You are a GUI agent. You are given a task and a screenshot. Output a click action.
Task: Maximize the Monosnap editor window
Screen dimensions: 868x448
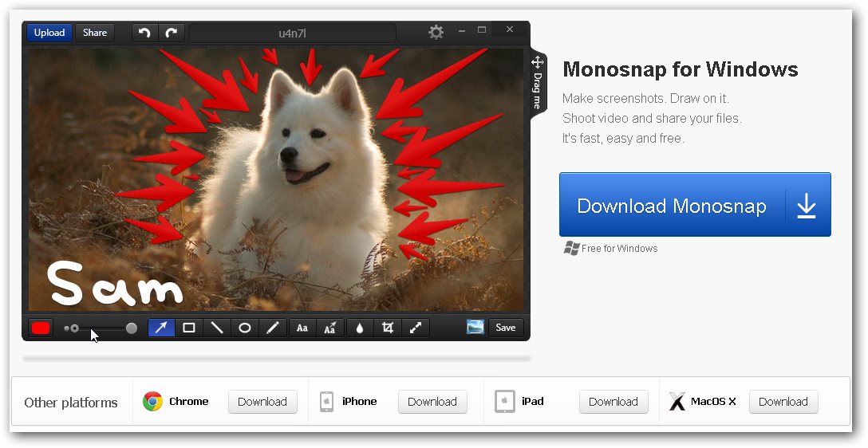(482, 29)
